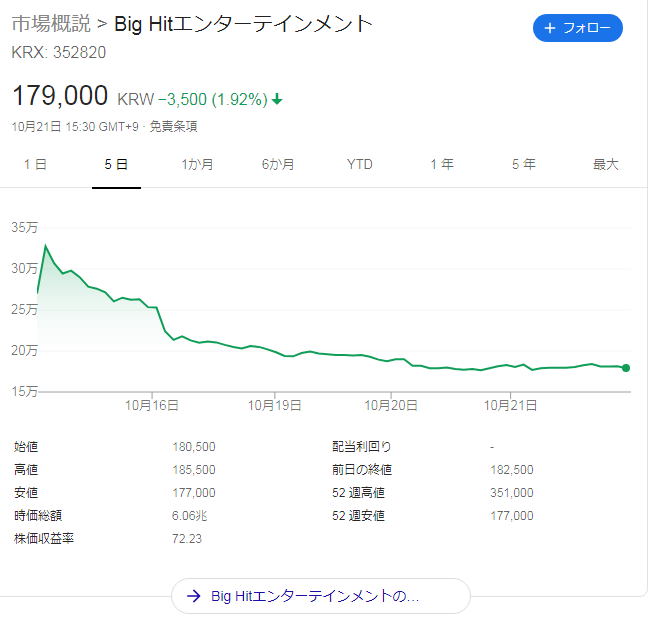
Task: Click the 10月16日 axis label
Action: [152, 405]
